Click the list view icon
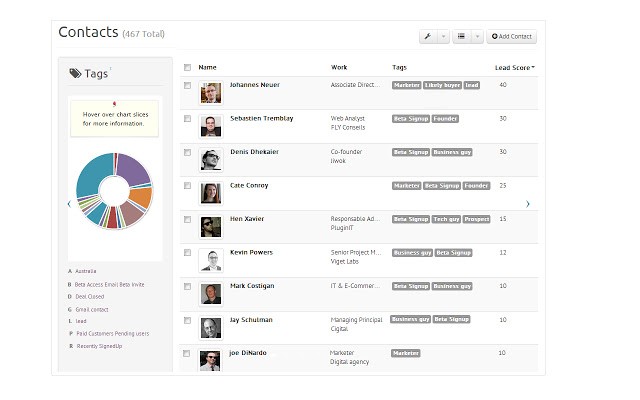 tap(461, 36)
